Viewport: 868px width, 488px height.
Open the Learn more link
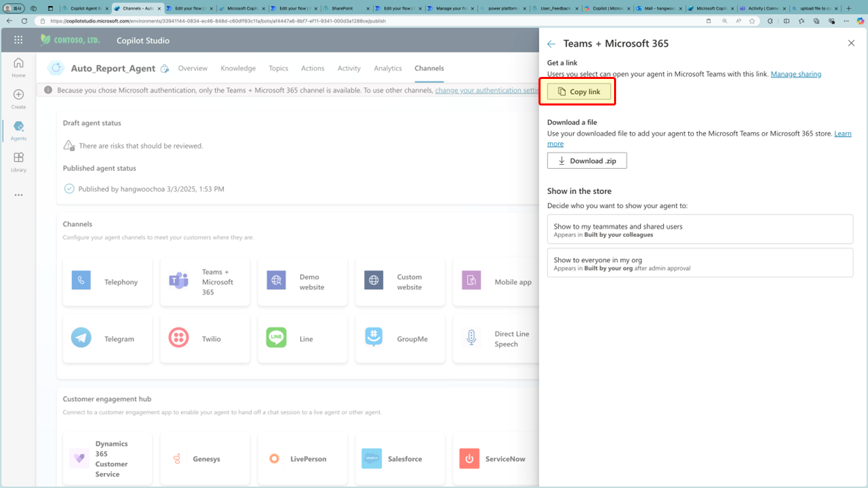point(843,133)
